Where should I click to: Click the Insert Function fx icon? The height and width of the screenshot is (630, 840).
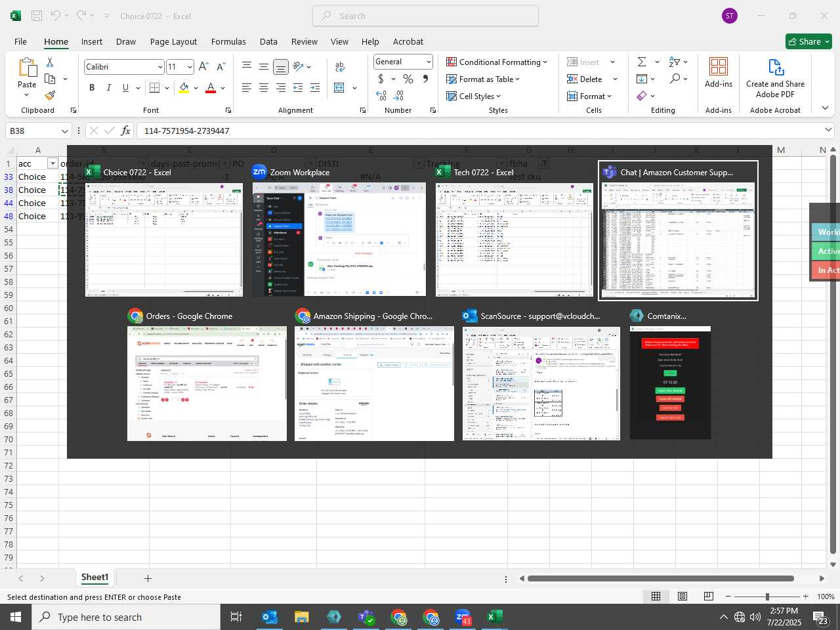(125, 131)
